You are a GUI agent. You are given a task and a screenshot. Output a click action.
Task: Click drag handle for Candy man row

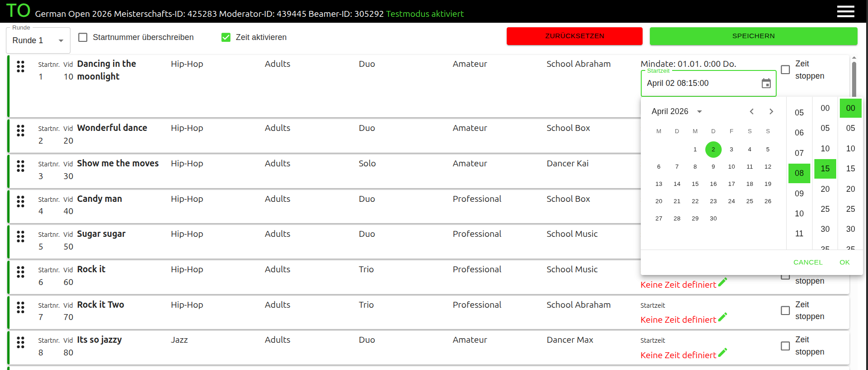[20, 201]
